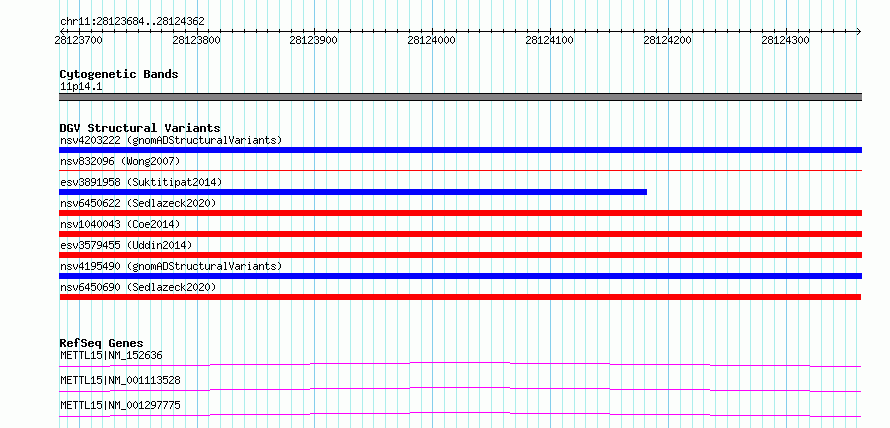Click the red bar for nsv6450690
This screenshot has height=428, width=890.
[460, 297]
